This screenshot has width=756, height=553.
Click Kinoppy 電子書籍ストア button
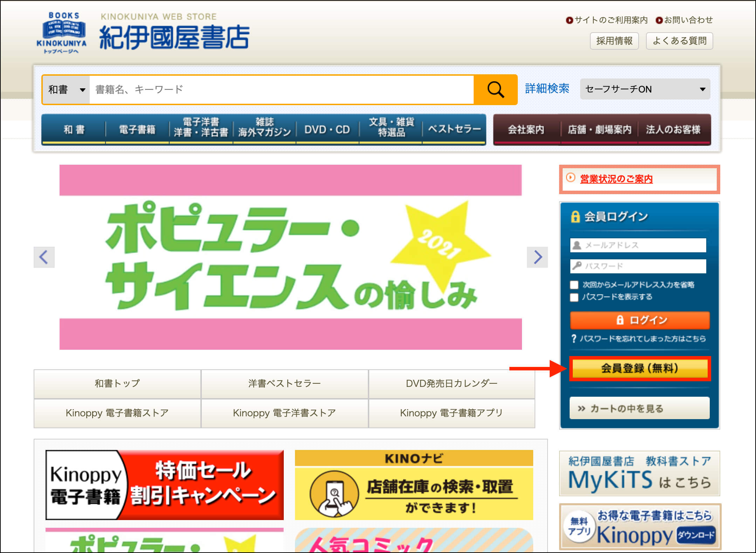coord(117,413)
